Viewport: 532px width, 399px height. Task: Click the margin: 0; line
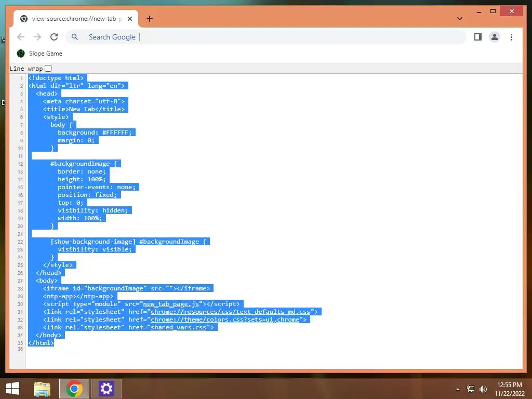76,140
